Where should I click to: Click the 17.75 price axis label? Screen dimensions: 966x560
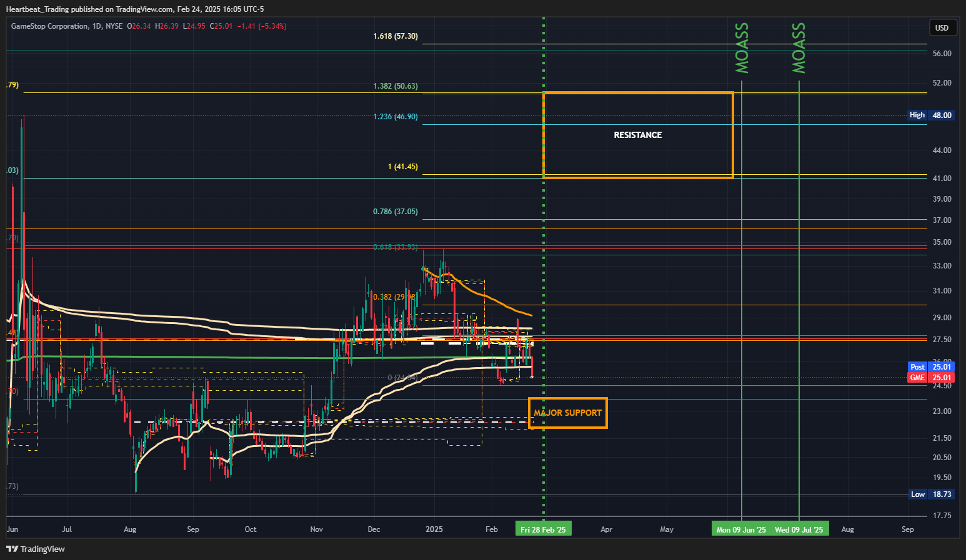point(942,516)
